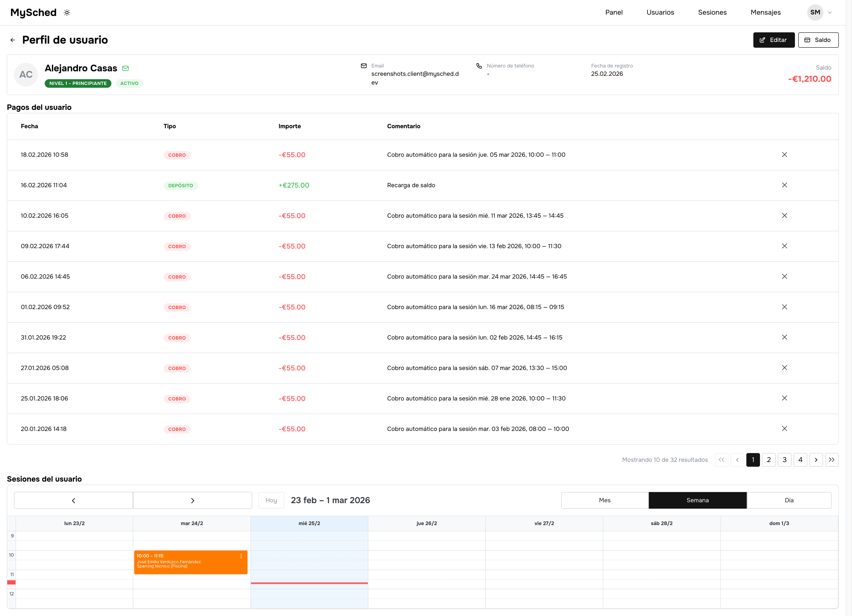The image size is (852, 616).
Task: Toggle the light/dark theme sun icon
Action: pos(67,12)
